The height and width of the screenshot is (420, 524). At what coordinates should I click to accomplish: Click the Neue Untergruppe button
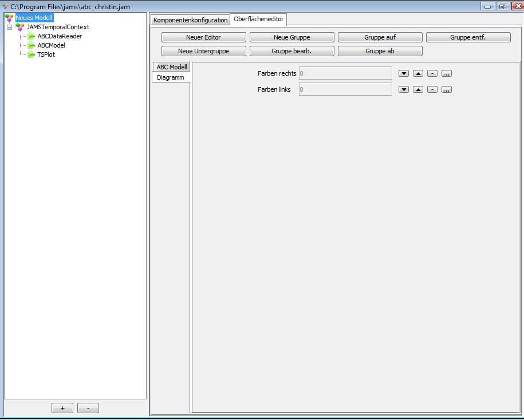203,51
